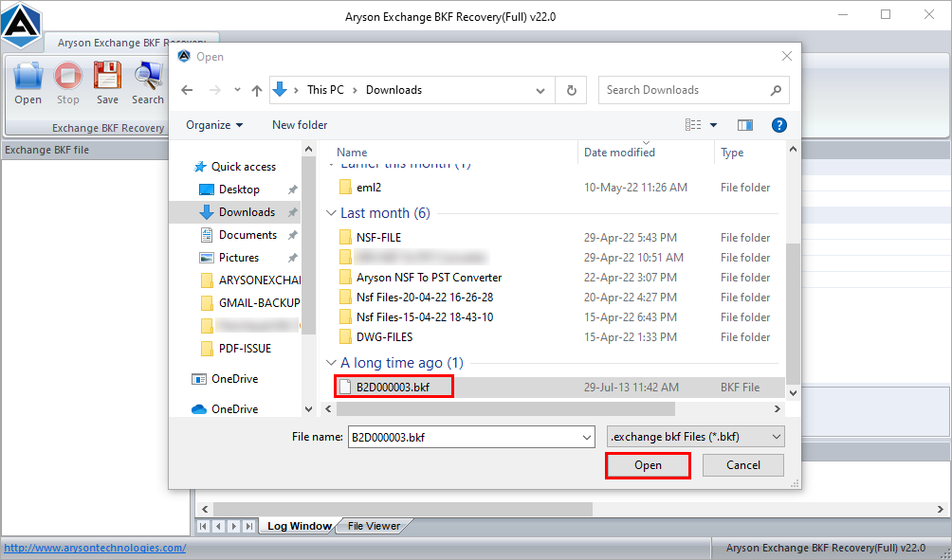Select Desktop in navigation pane

click(239, 190)
